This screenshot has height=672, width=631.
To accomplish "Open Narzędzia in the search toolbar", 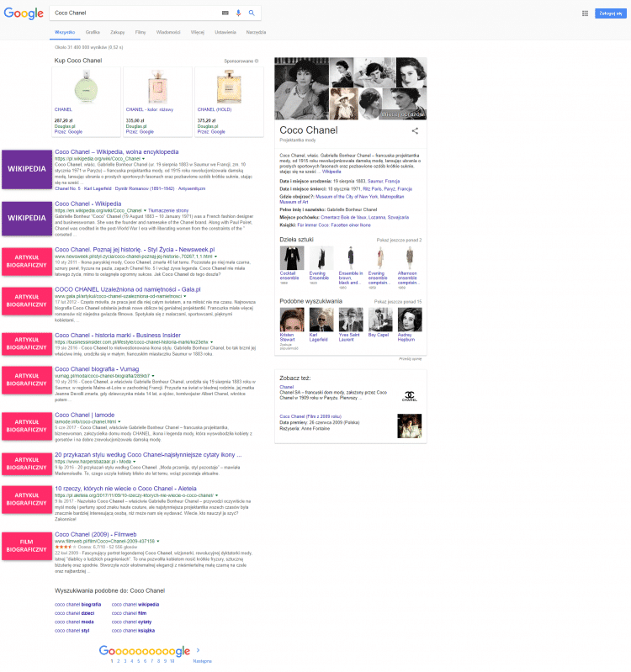I will [256, 32].
